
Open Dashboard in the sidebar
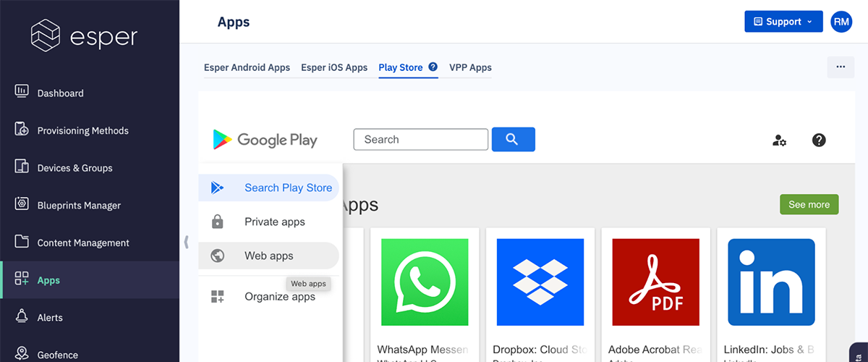[x=90, y=93]
